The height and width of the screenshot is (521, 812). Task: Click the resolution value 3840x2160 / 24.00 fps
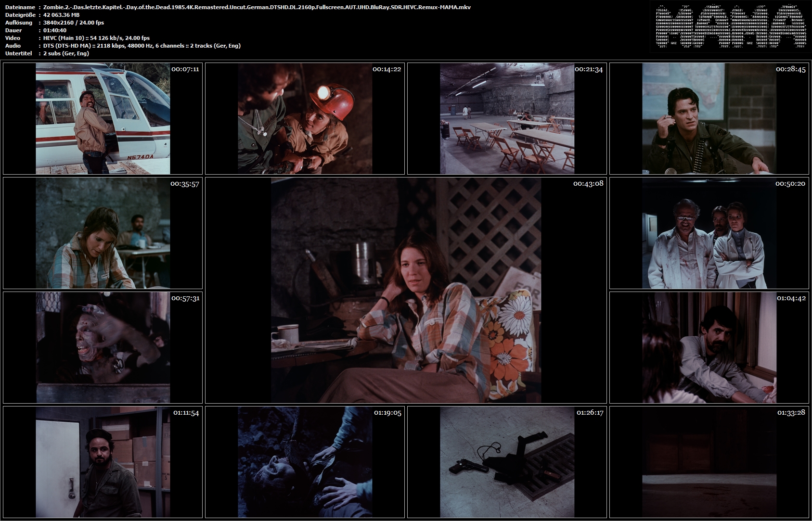(x=74, y=23)
